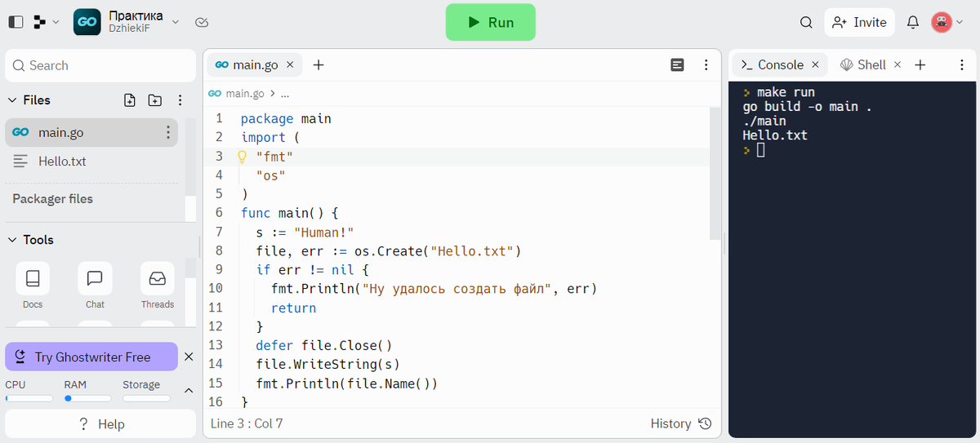Click the CPU usage bar

coord(29,399)
